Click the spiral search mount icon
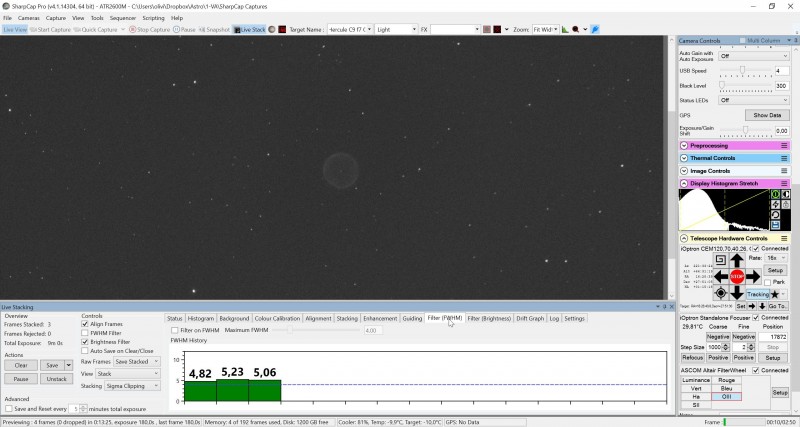Viewport: 800px width, 427px height. pos(720,260)
